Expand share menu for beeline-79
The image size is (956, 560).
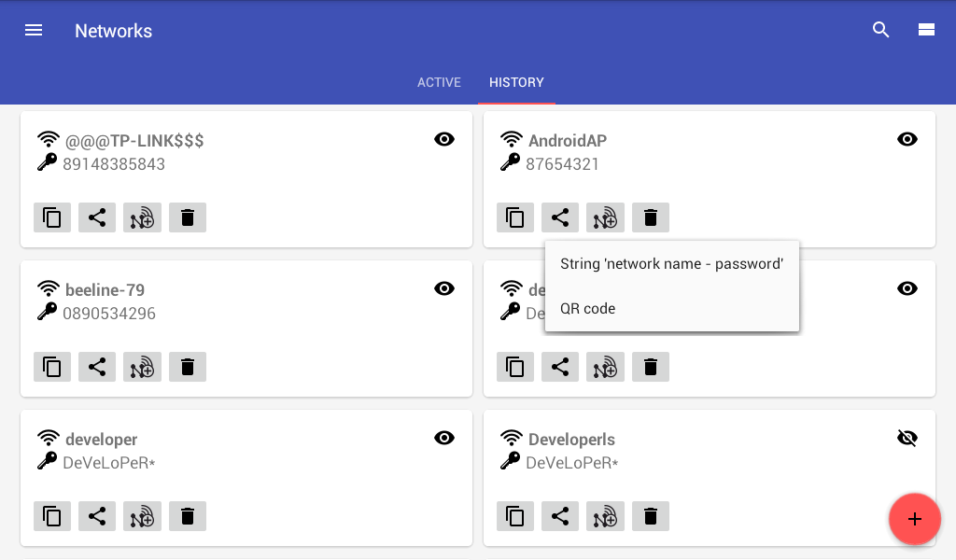(97, 367)
